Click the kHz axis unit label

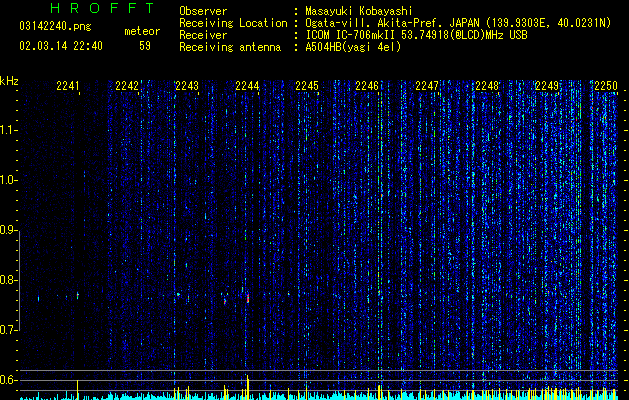[x=9, y=81]
